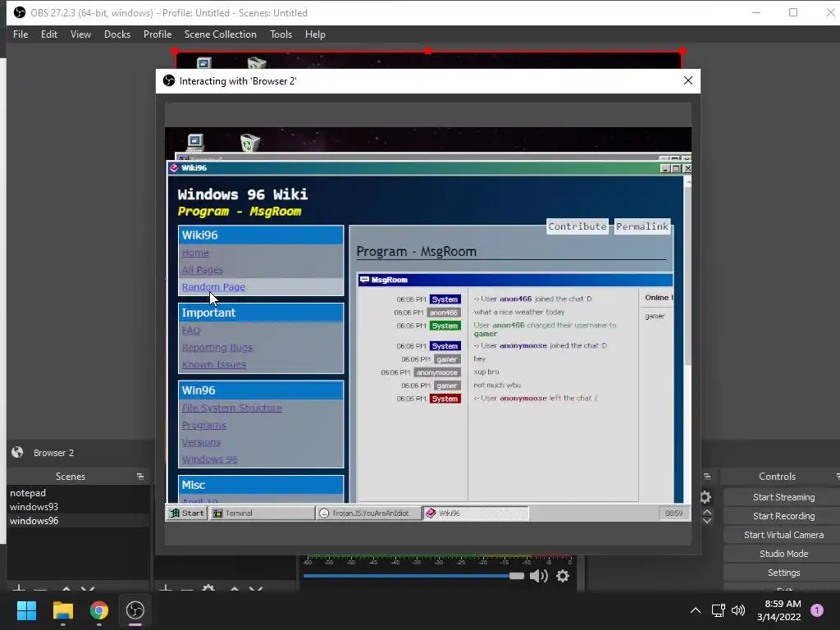Image resolution: width=840 pixels, height=630 pixels.
Task: Click the Home link in Wiki96 sidebar
Action: [195, 253]
